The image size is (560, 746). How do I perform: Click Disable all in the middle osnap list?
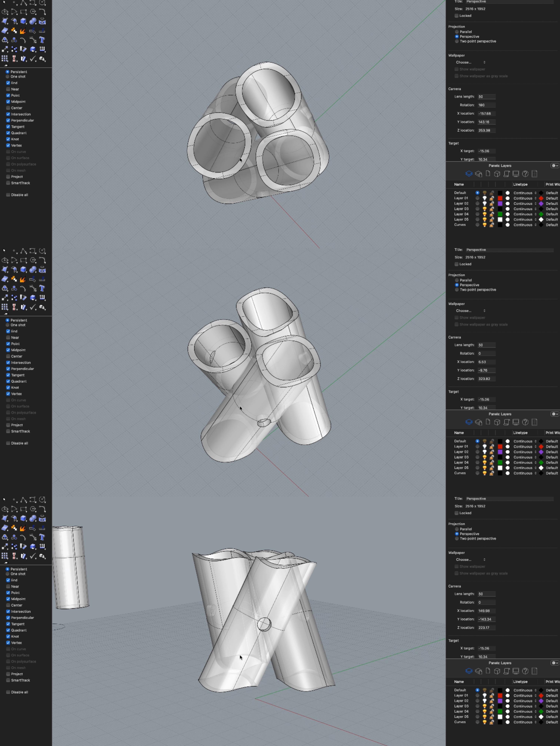[x=19, y=443]
